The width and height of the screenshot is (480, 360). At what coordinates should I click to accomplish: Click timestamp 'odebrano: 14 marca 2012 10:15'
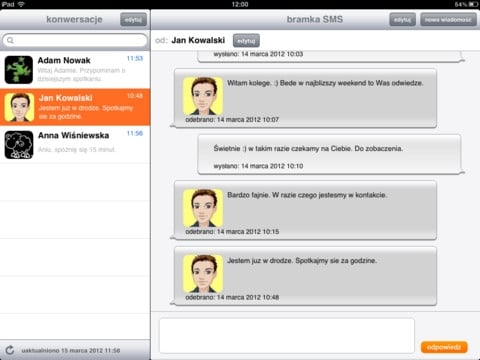(232, 231)
